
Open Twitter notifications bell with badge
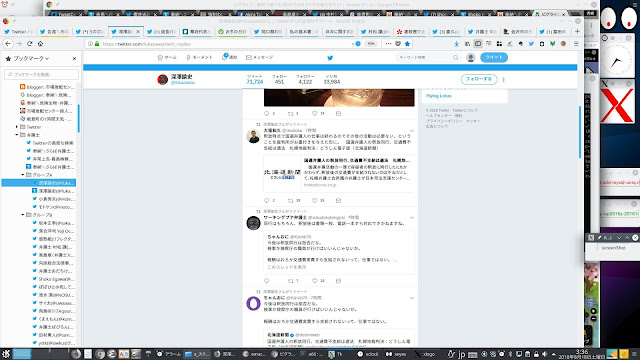(x=229, y=57)
